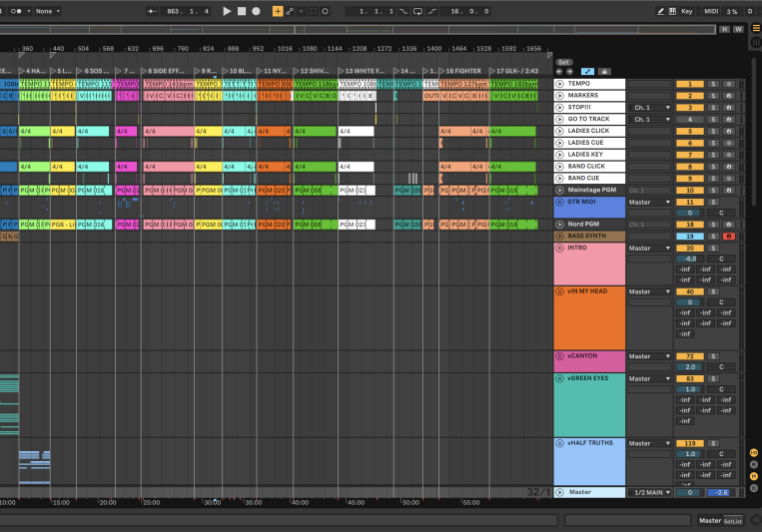
Task: Open Master track 1/2 MAIN dropdown
Action: click(x=650, y=493)
